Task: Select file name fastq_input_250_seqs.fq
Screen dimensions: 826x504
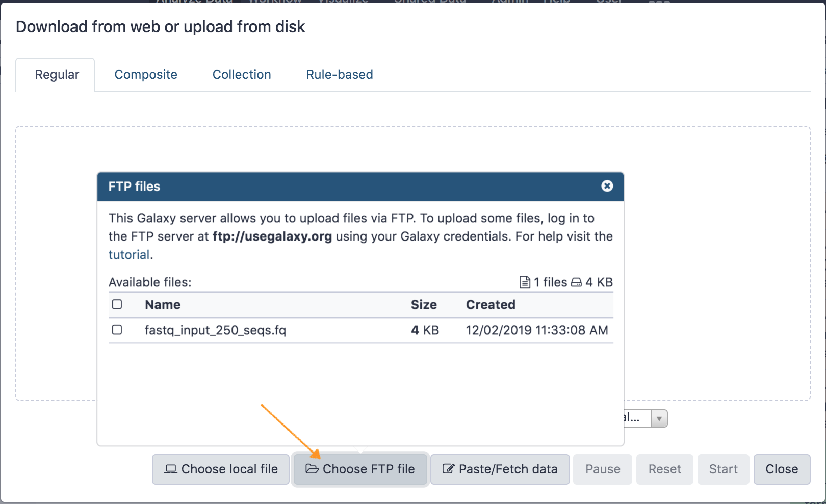Action: 215,330
